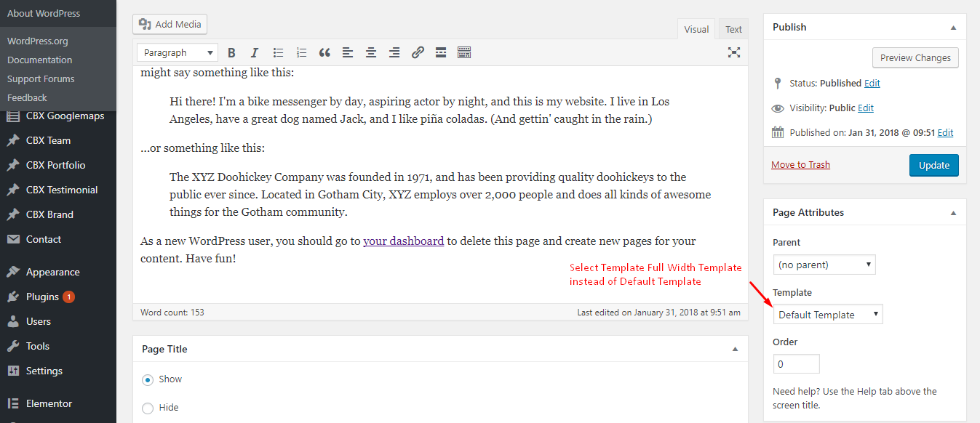Open the Settings menu
980x423 pixels.
tap(58, 371)
